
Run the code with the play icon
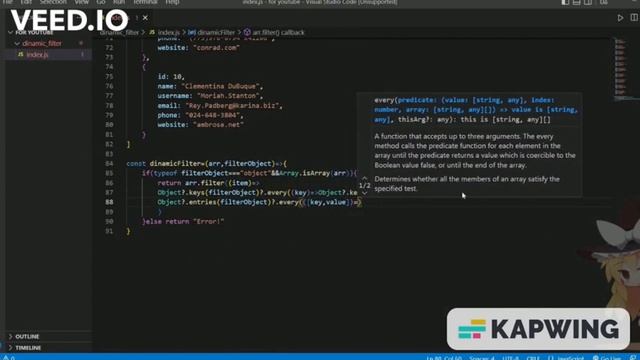click(x=620, y=18)
